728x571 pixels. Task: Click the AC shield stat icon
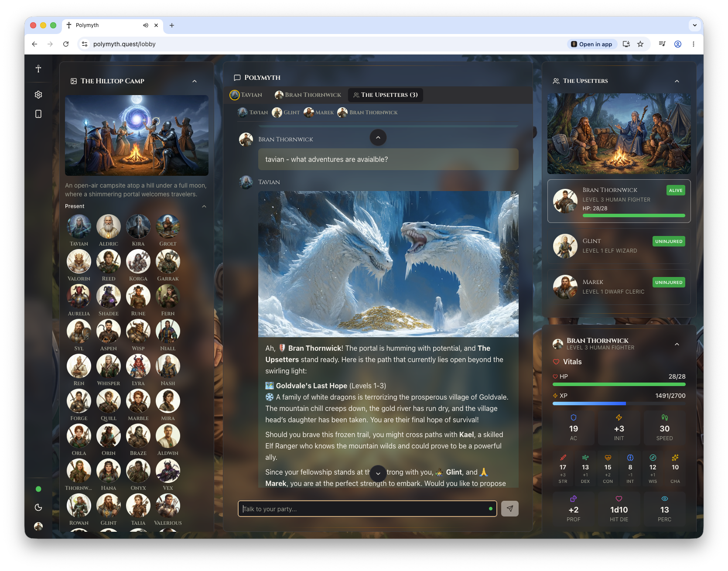(574, 417)
